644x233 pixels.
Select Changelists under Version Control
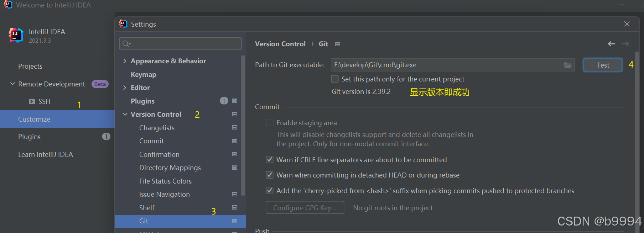pyautogui.click(x=157, y=128)
